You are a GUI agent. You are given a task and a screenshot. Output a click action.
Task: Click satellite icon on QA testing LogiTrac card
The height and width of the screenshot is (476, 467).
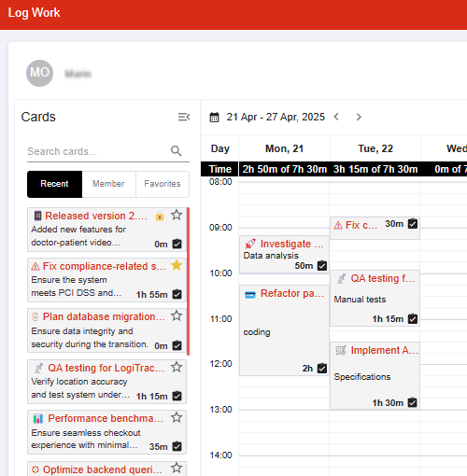[x=38, y=368]
